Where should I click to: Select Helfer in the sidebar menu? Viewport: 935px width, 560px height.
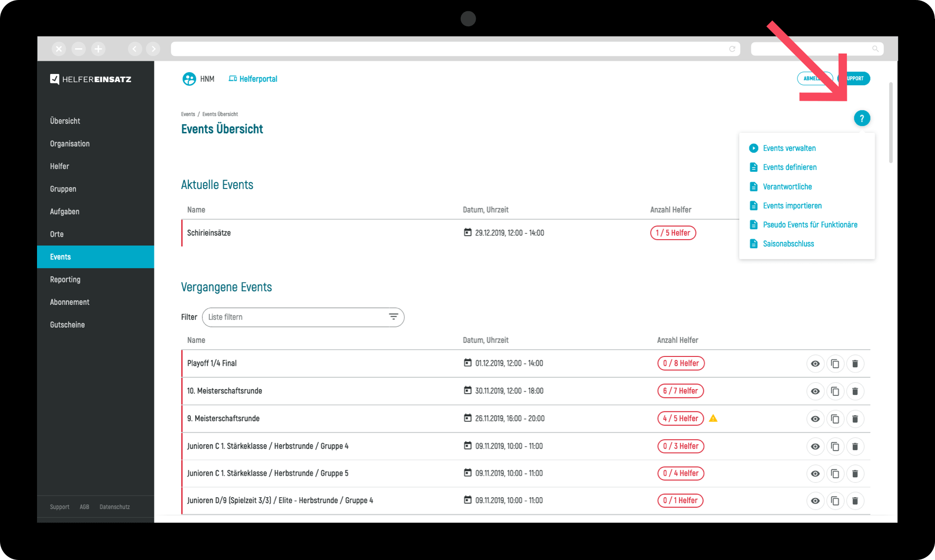tap(59, 167)
